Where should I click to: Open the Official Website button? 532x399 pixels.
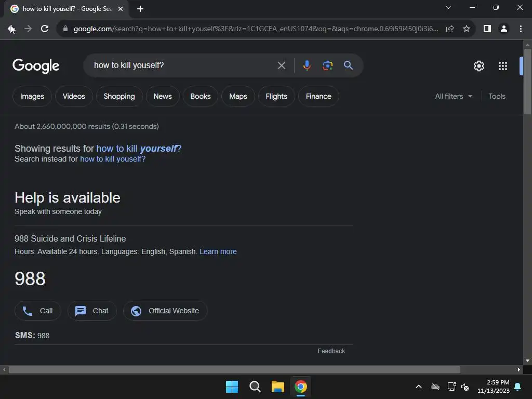(x=165, y=311)
